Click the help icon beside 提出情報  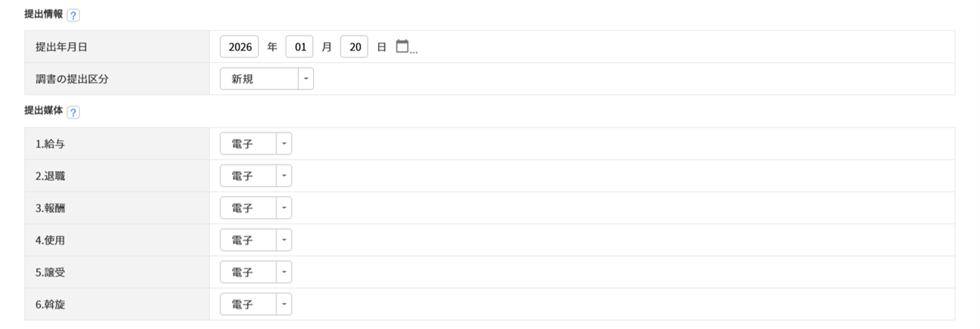click(x=73, y=15)
